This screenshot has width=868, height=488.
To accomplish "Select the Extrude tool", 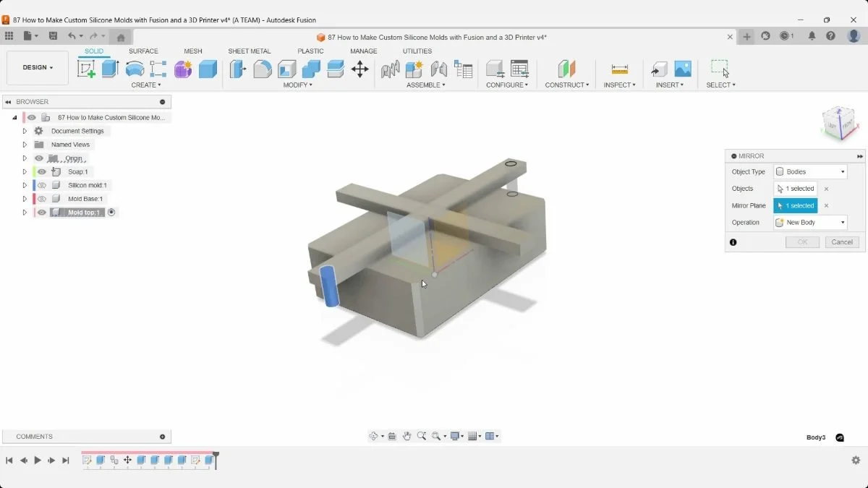I will click(110, 69).
